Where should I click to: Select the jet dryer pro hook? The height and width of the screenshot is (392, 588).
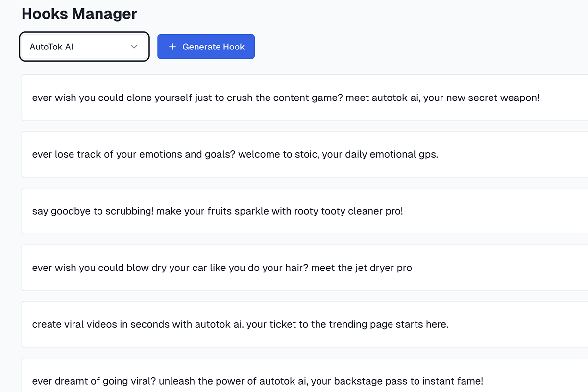[305, 268]
